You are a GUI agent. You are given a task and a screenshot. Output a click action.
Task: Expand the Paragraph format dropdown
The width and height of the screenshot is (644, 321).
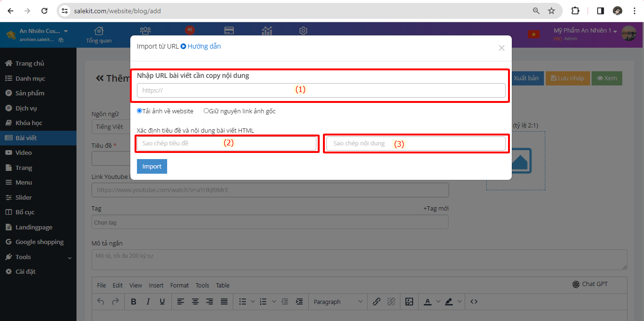pyautogui.click(x=338, y=302)
